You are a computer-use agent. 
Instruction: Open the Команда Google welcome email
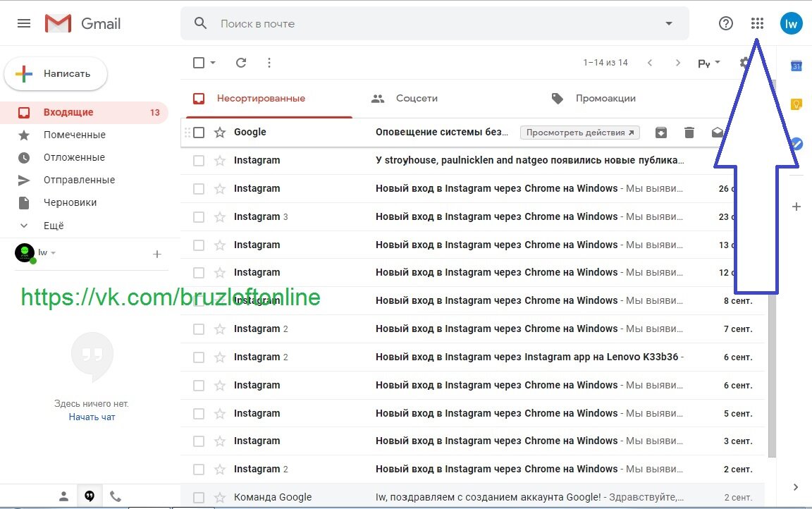pyautogui.click(x=472, y=498)
